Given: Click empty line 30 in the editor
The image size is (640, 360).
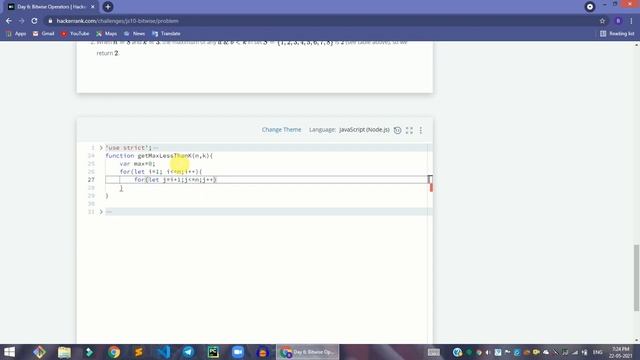Looking at the screenshot, I should pos(266,204).
